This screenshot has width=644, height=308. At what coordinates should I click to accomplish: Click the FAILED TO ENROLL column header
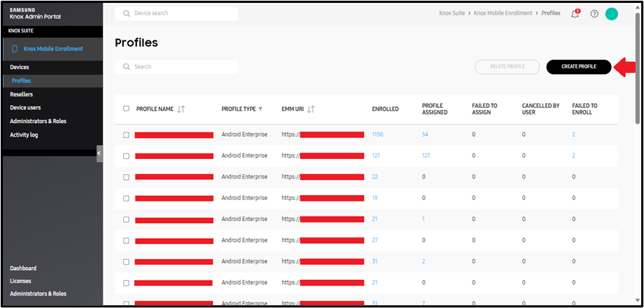click(585, 109)
